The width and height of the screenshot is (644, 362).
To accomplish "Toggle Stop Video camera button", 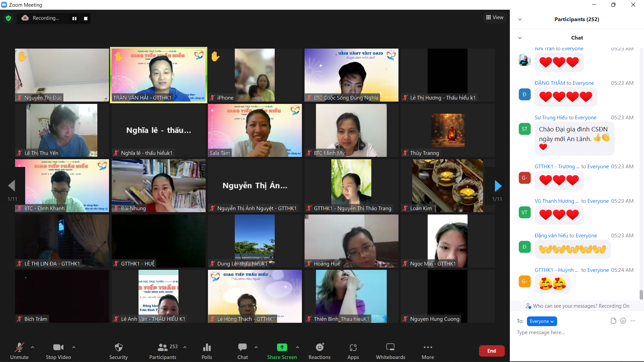I will click(x=58, y=347).
